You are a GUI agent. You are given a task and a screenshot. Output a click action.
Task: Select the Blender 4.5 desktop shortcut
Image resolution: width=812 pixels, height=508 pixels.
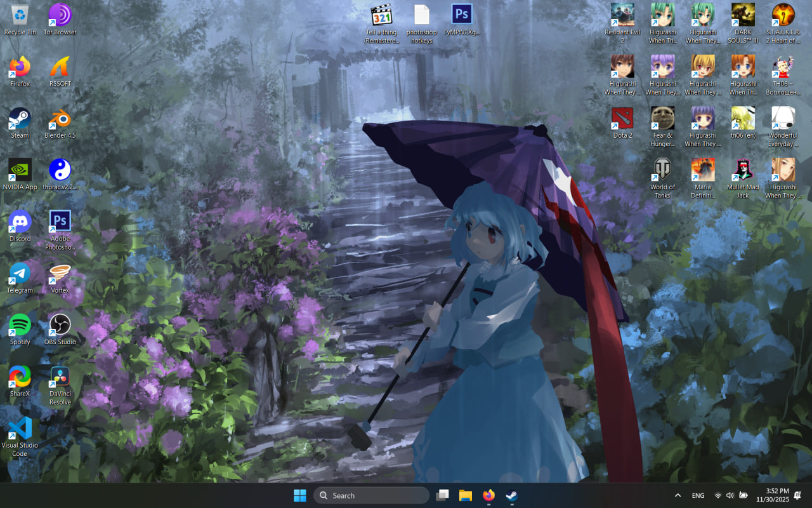[60, 123]
